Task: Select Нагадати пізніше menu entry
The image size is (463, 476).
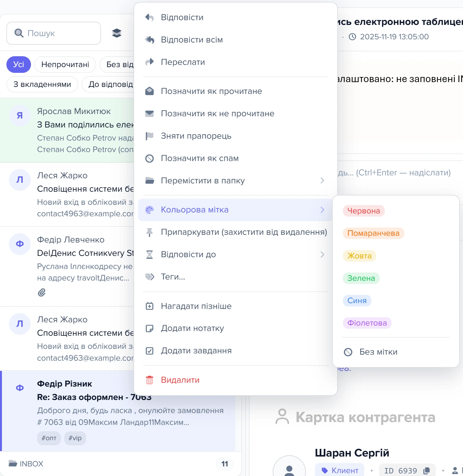Action: 236,306
